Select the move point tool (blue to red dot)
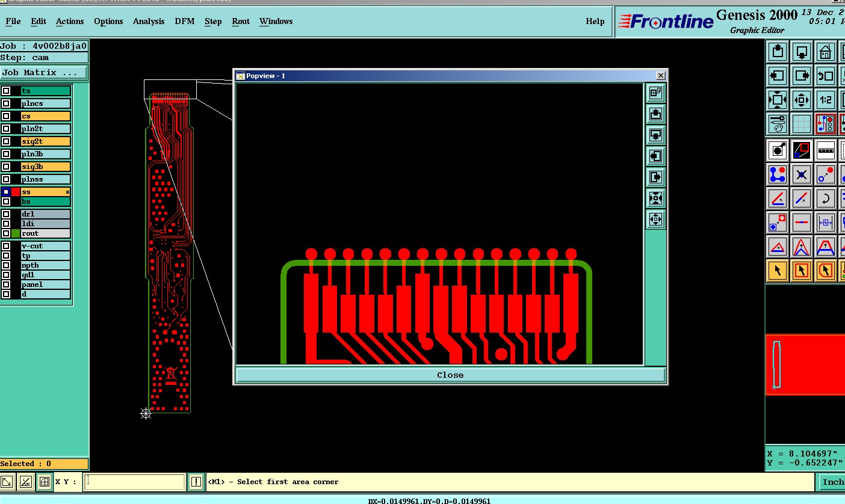Image resolution: width=845 pixels, height=504 pixels. click(x=826, y=174)
